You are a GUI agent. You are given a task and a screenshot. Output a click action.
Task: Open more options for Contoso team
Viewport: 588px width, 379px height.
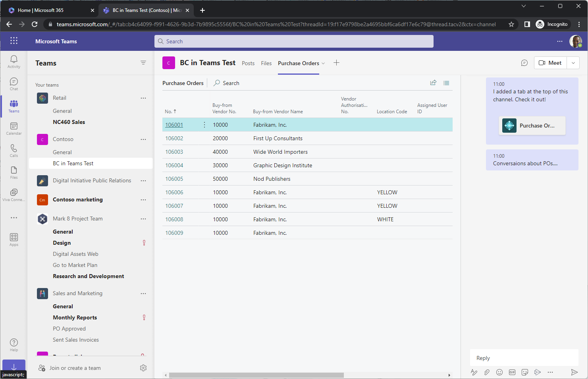tap(143, 139)
